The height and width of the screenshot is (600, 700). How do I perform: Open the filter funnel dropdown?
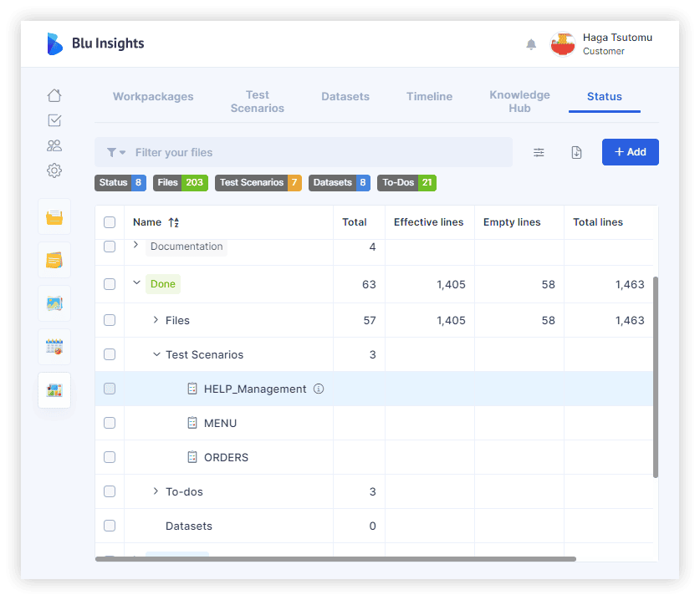(x=116, y=153)
